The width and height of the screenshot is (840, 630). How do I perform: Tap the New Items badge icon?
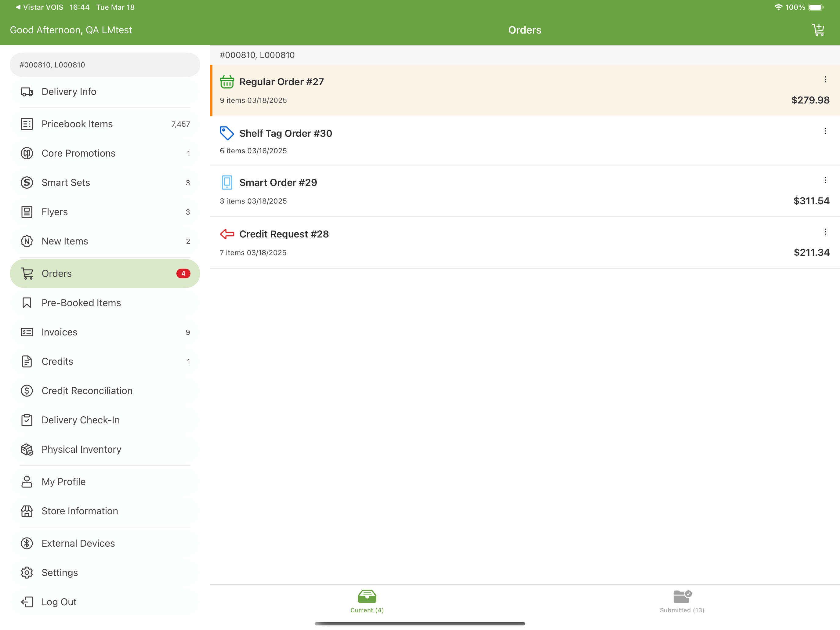click(27, 241)
